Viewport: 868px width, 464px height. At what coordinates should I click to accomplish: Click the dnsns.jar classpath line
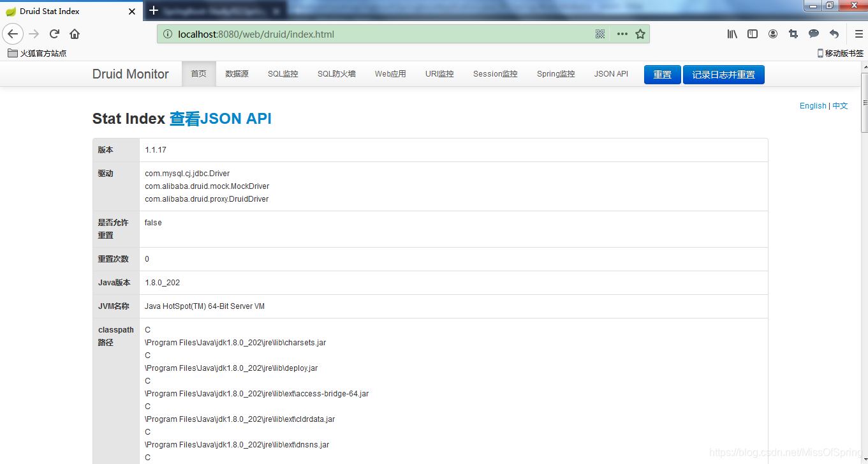237,445
